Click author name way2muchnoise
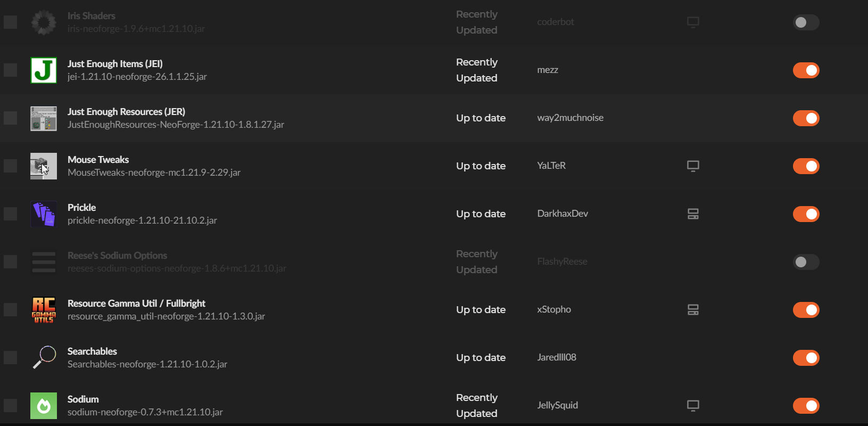The width and height of the screenshot is (868, 426). (570, 118)
